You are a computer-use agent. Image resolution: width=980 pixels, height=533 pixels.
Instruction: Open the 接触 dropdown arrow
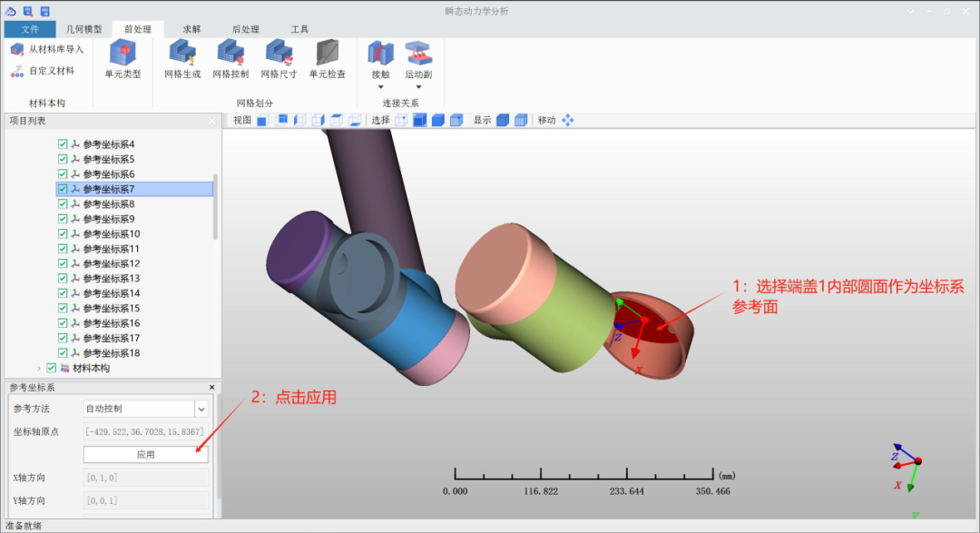[x=380, y=87]
